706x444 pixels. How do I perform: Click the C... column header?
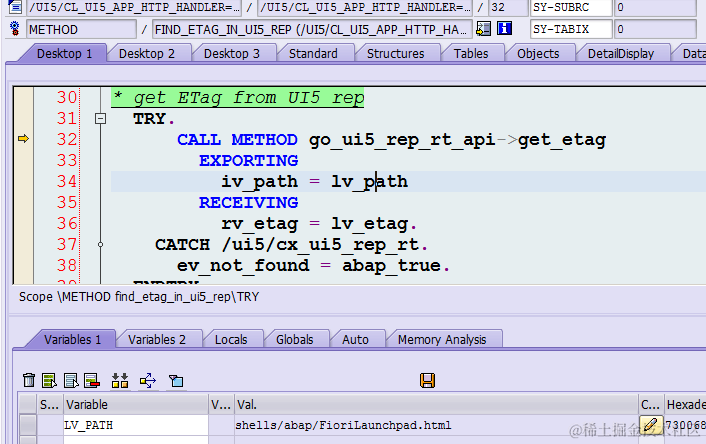click(x=651, y=404)
